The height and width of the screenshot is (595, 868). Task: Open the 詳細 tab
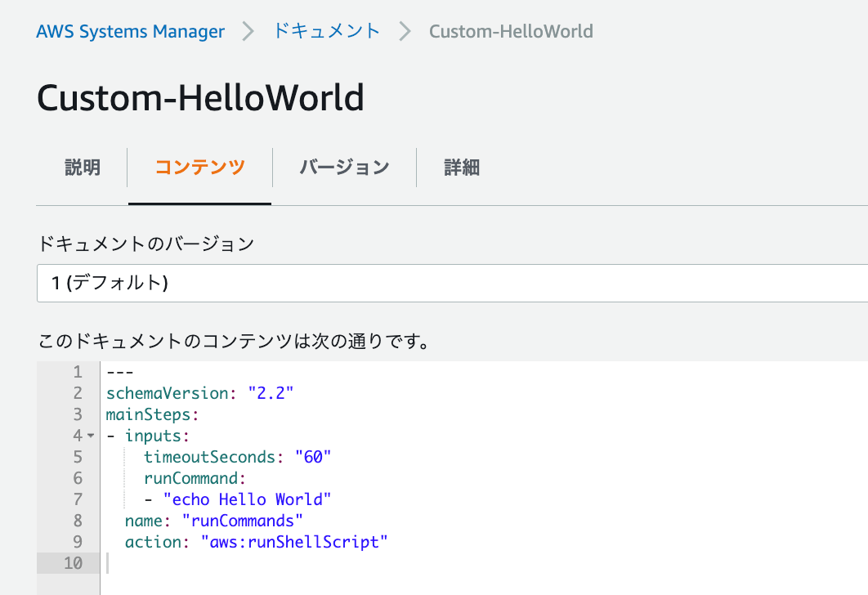tap(462, 168)
